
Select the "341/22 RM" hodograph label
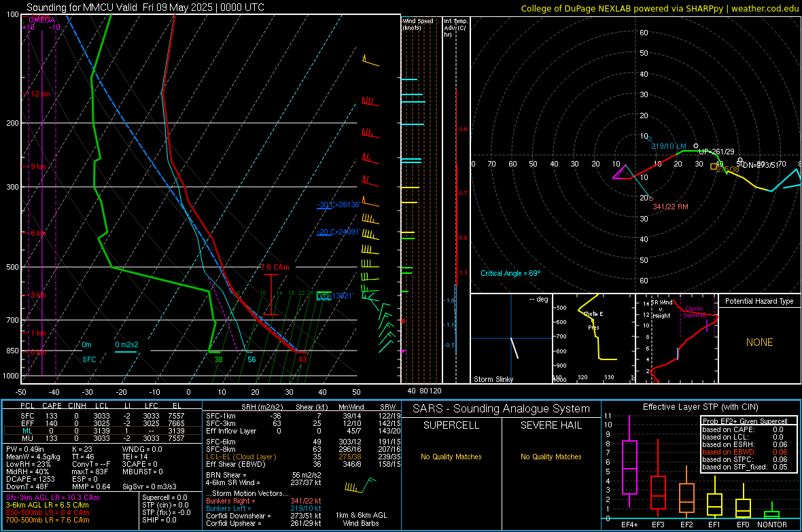[671, 207]
